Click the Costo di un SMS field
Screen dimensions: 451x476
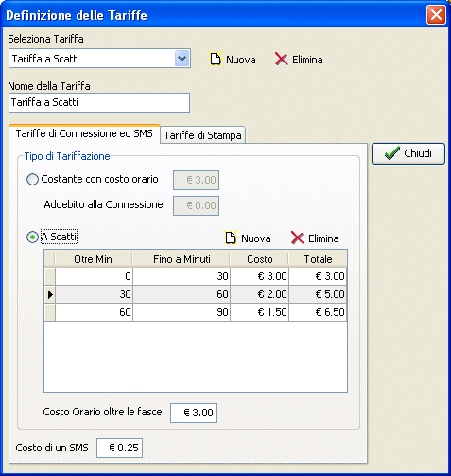click(119, 448)
